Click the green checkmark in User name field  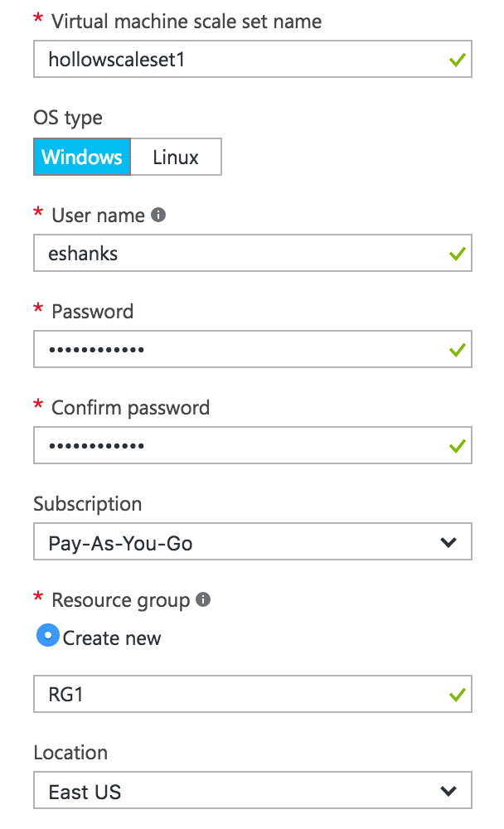457,254
